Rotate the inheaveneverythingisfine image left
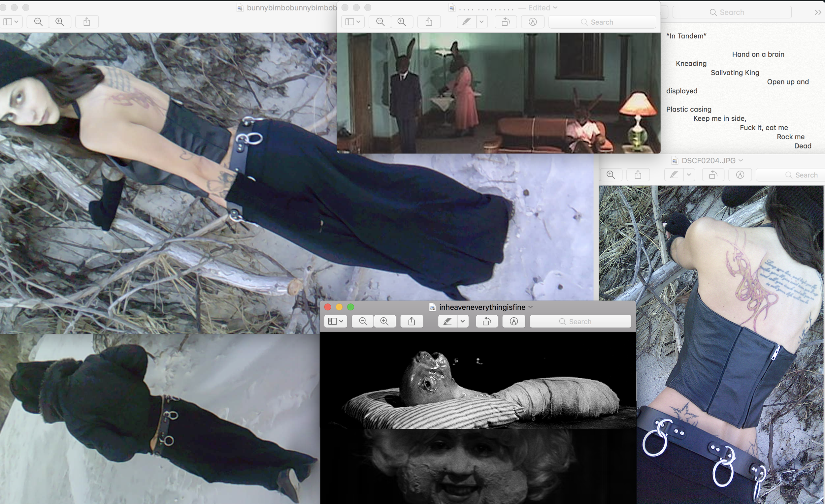 coord(486,321)
